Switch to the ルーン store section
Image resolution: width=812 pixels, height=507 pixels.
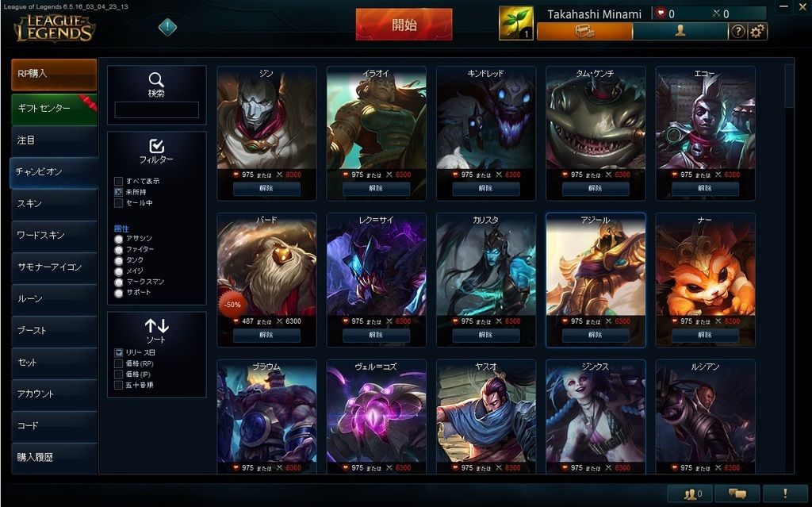click(x=55, y=299)
